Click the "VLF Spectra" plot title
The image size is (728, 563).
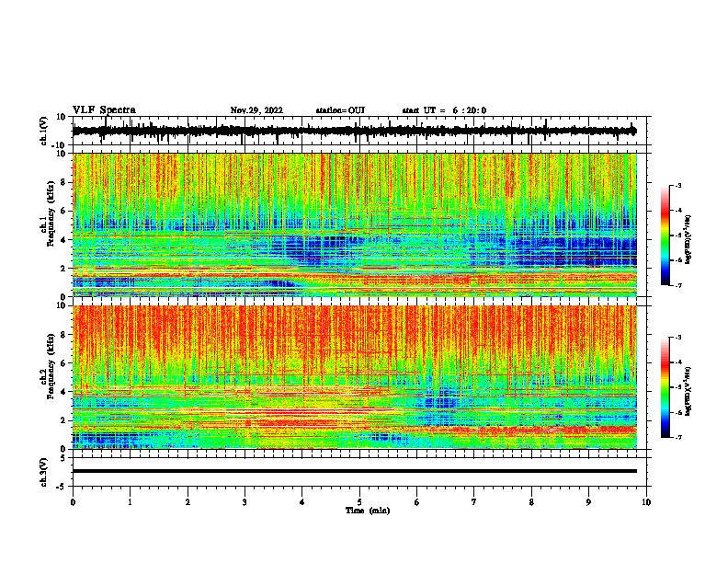(x=104, y=110)
